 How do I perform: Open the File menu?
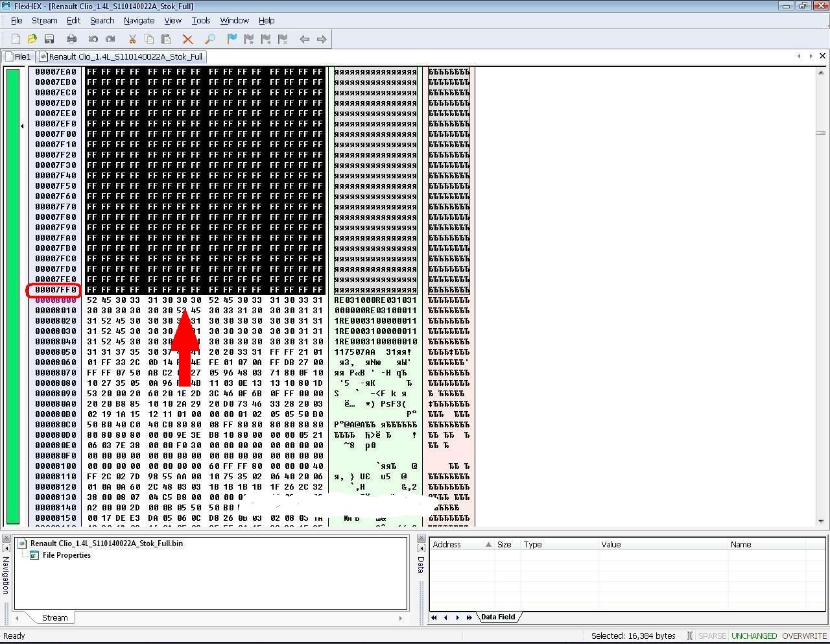click(x=17, y=20)
